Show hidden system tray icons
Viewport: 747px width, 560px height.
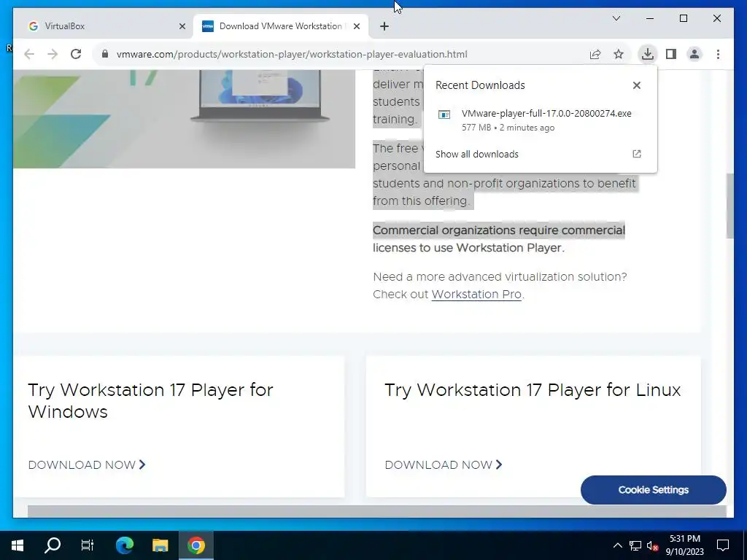click(x=617, y=545)
